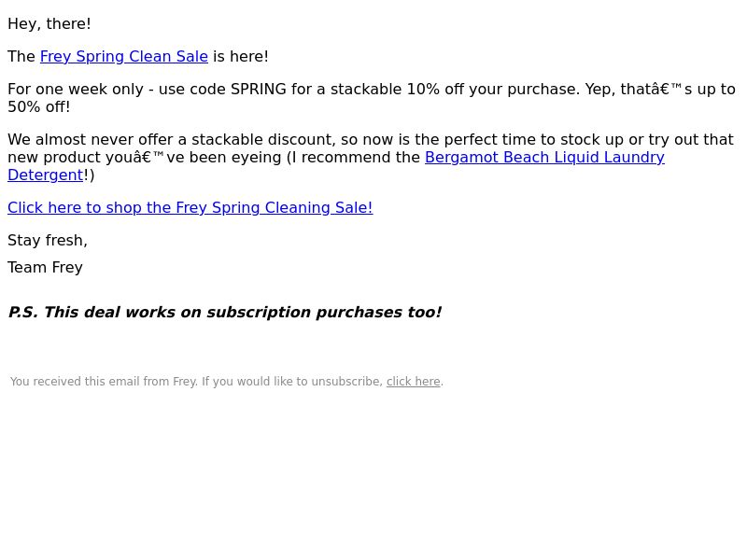The image size is (747, 560).
Task: Click the Stay fresh, sign-off line
Action: [48, 241]
